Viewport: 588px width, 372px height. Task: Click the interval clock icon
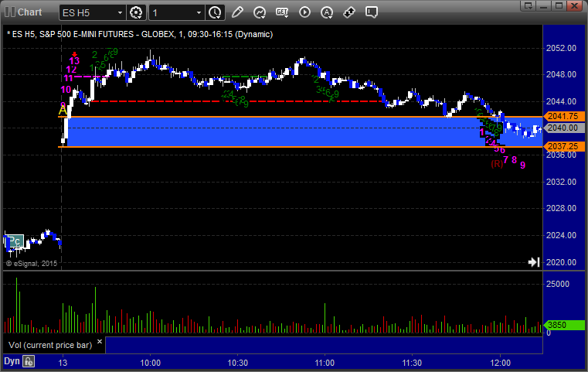[x=215, y=12]
